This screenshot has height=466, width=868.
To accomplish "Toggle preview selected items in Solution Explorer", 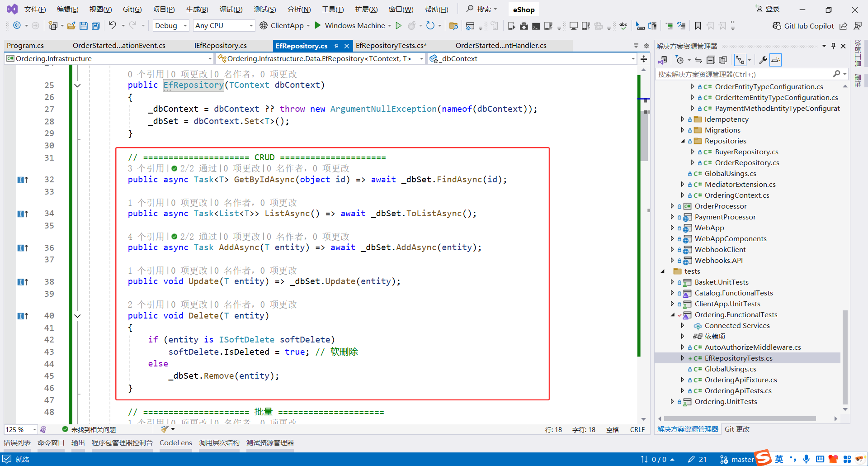I will [775, 60].
